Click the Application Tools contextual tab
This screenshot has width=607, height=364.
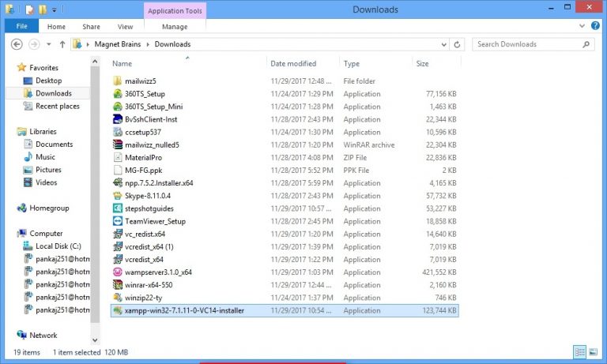click(175, 11)
